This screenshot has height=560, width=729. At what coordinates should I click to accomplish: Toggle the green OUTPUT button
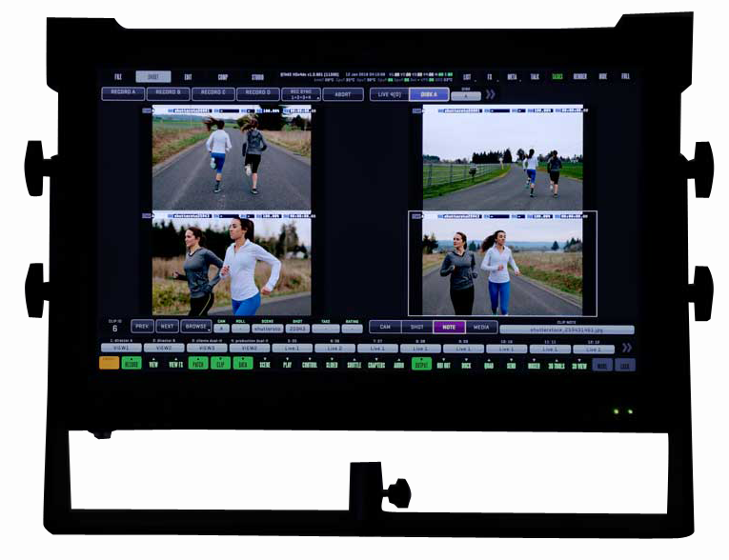click(420, 364)
